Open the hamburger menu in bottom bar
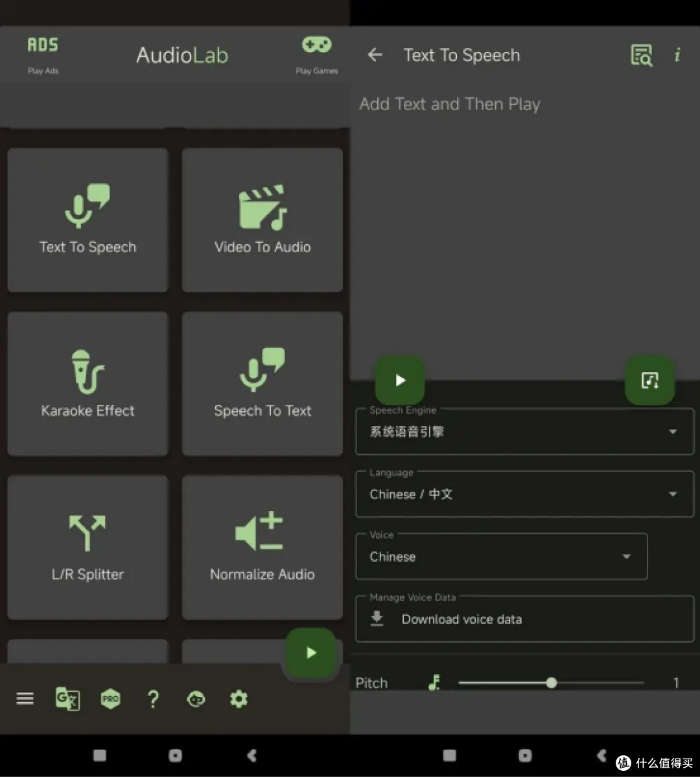The image size is (700, 778). [25, 699]
